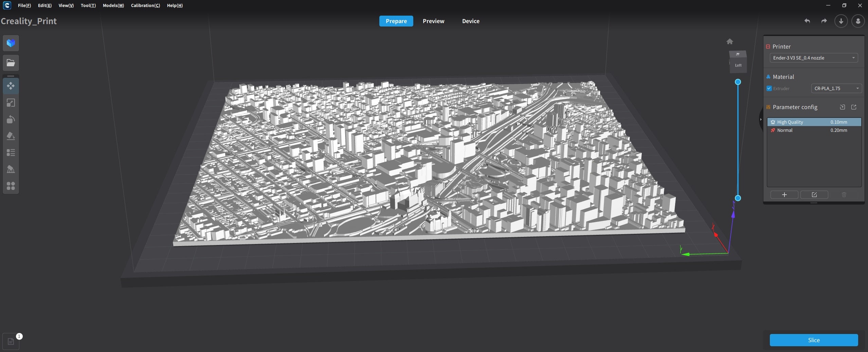Image resolution: width=868 pixels, height=352 pixels.
Task: Click the user account icon
Action: tap(858, 21)
